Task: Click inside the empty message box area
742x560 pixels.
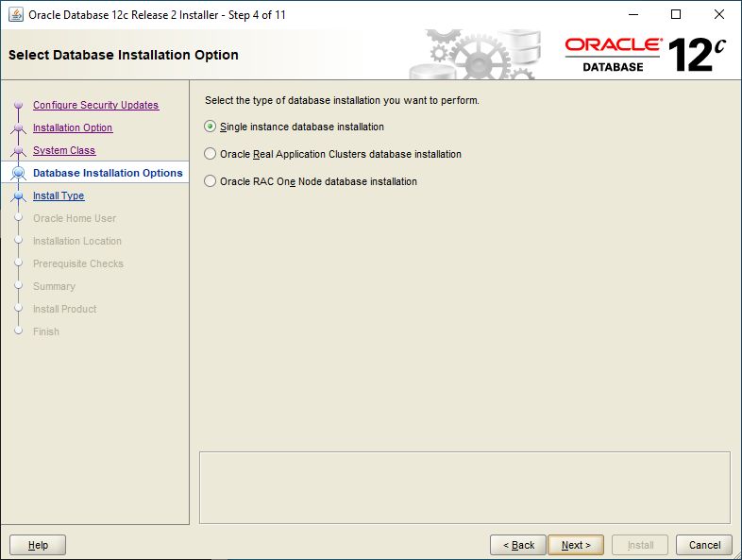Action: pos(464,487)
